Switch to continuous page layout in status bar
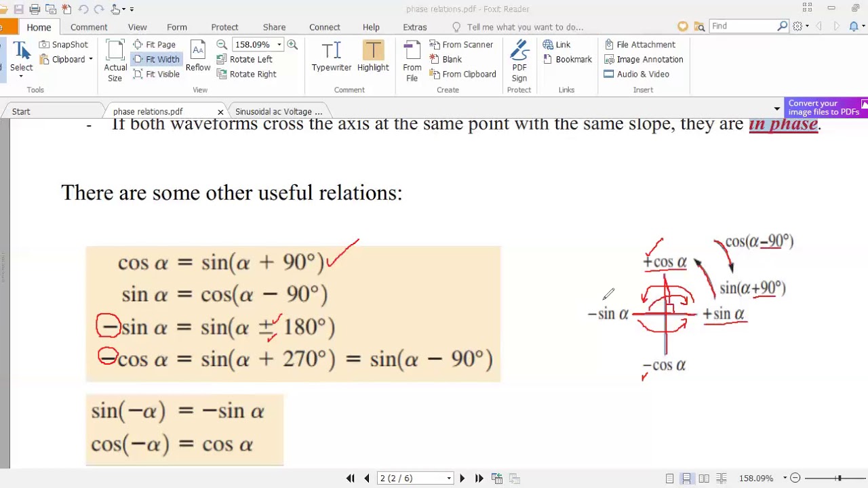868x488 pixels. [x=686, y=479]
